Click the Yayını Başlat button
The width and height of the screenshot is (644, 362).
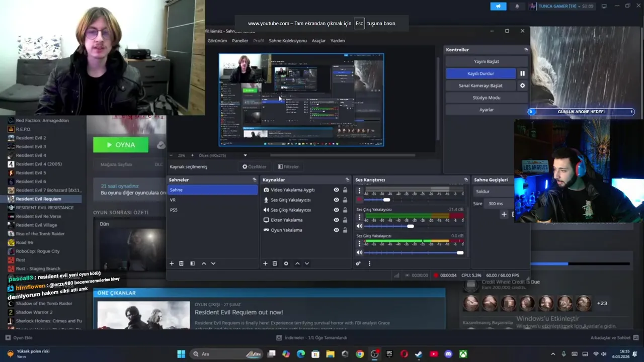487,61
